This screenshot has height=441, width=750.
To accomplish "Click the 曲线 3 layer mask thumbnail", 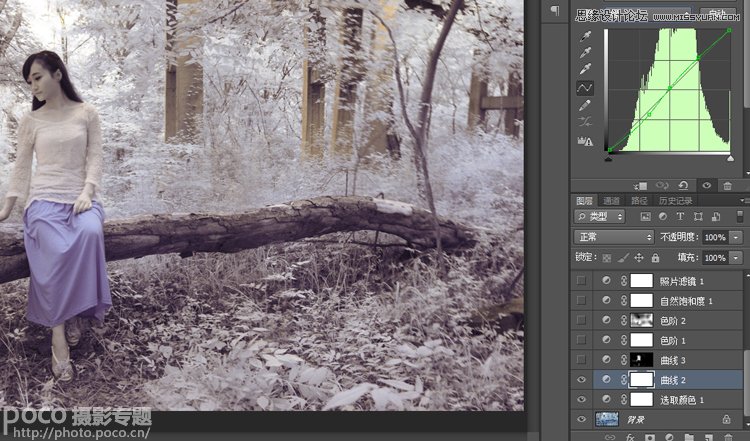I will pyautogui.click(x=641, y=360).
